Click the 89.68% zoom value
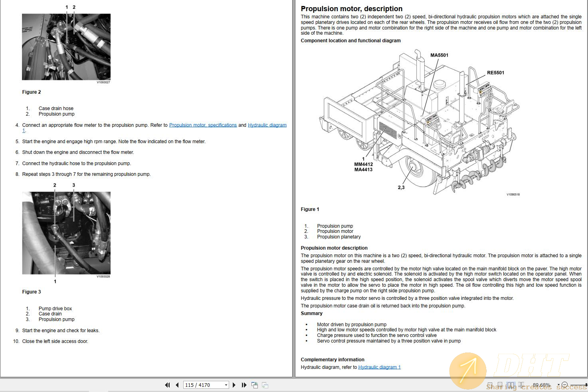Screen dimensions: 588x392 [541, 385]
